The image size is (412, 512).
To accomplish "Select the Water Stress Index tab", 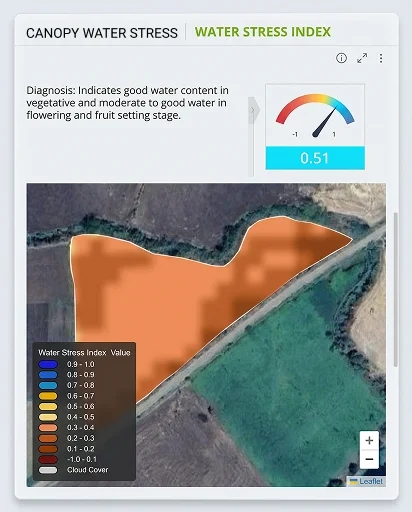I will [263, 32].
